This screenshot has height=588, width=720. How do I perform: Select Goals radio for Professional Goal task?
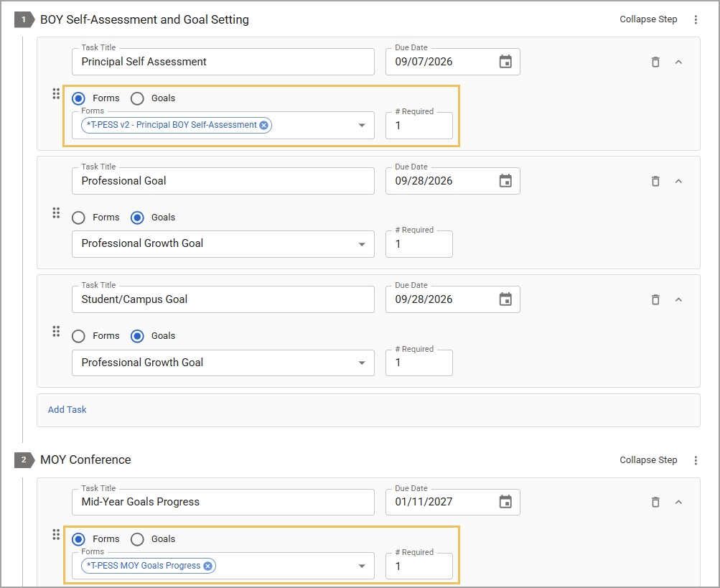tap(137, 218)
